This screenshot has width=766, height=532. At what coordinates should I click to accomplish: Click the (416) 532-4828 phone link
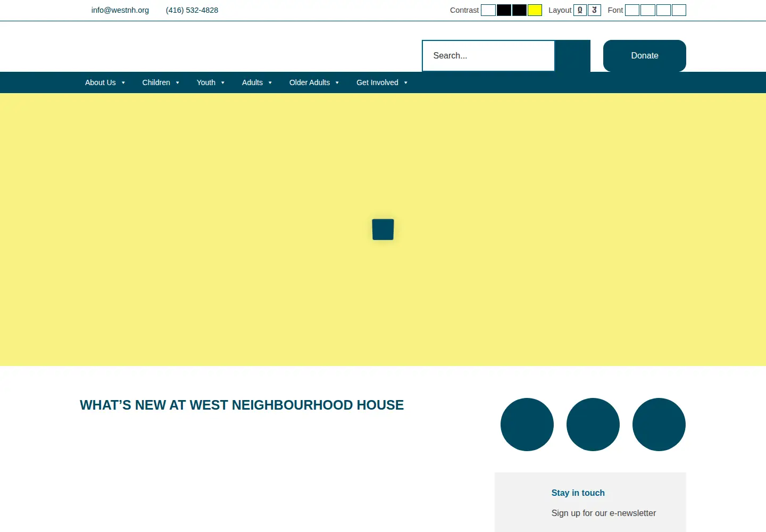coord(192,10)
